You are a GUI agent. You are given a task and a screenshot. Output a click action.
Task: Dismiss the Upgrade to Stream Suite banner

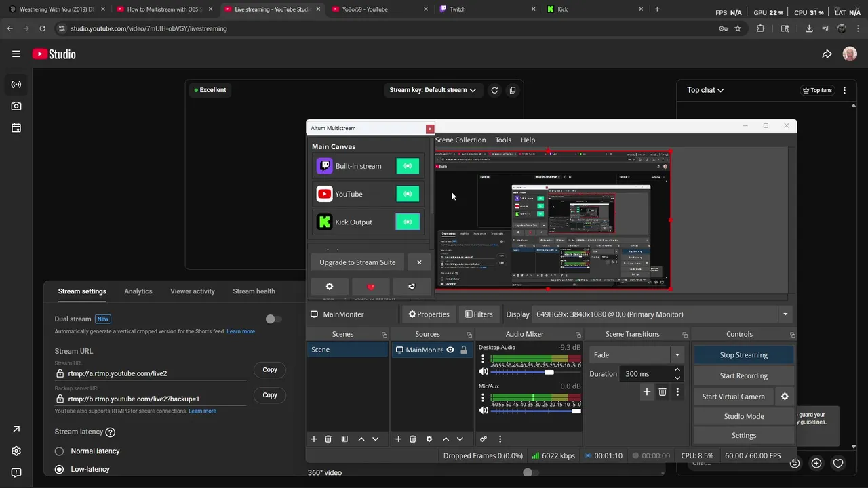click(419, 262)
